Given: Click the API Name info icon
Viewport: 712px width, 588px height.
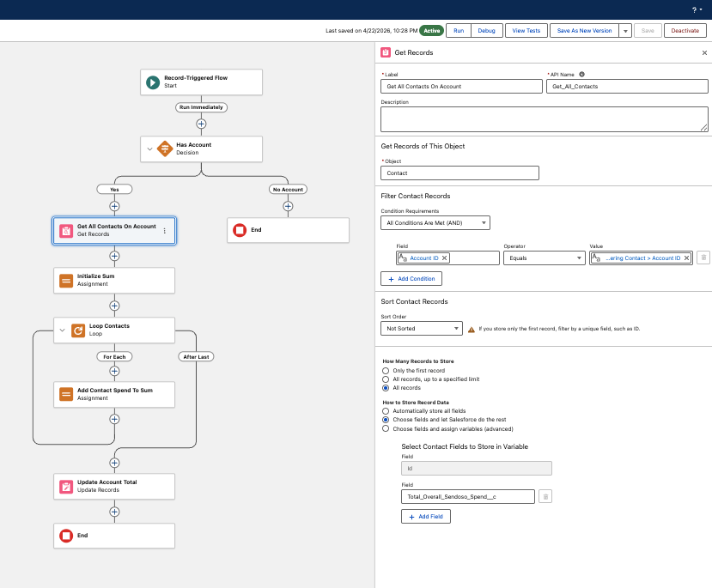Looking at the screenshot, I should click(581, 75).
